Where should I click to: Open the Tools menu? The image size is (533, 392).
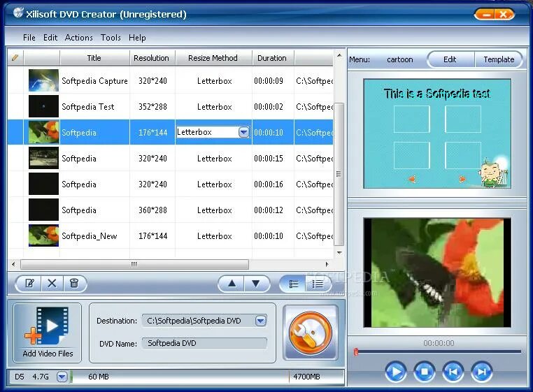click(111, 37)
